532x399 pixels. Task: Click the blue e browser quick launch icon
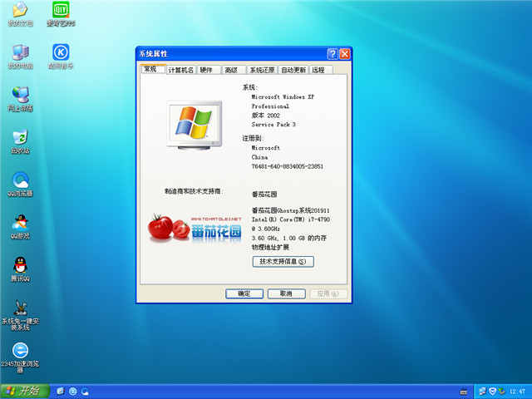pos(72,392)
